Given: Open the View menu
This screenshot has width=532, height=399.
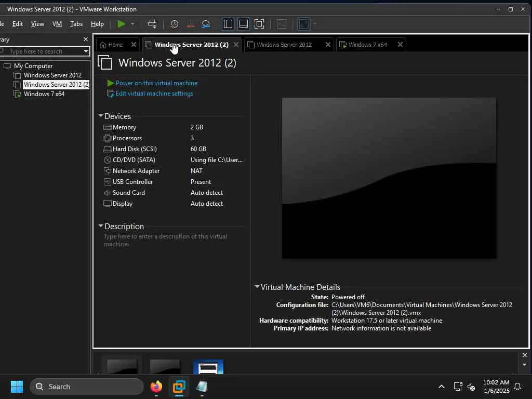Looking at the screenshot, I should (x=37, y=24).
